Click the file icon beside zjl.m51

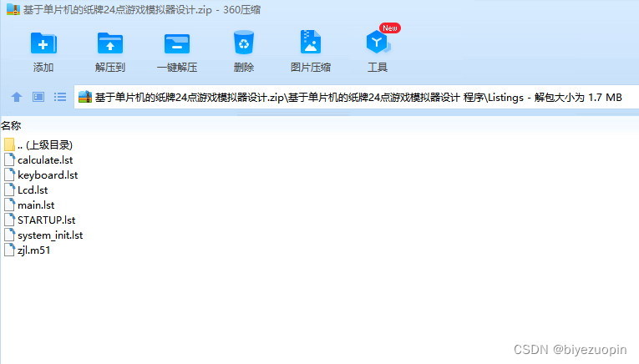[9, 250]
